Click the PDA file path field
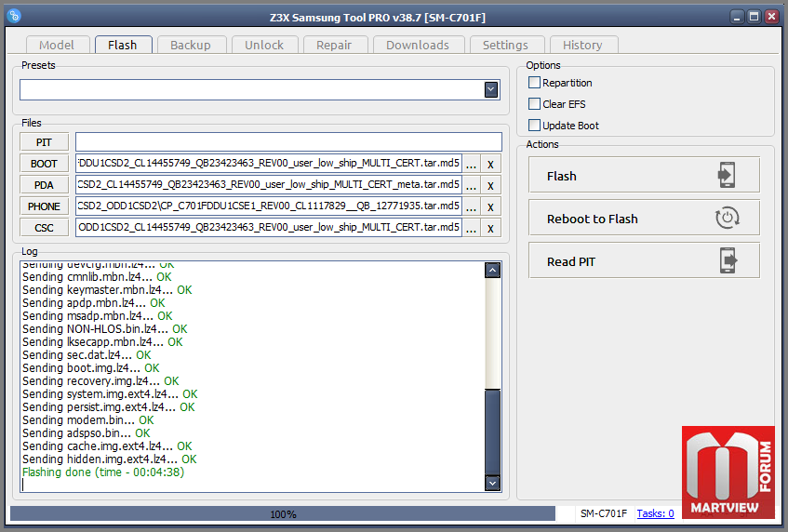Viewport: 788px width, 532px height. click(x=269, y=185)
